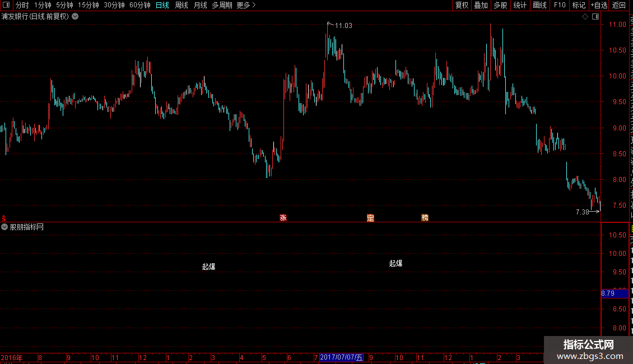The width and height of the screenshot is (633, 364).
Task: Click the 浦发银行(日线 前复权) chart title
Action: point(35,17)
